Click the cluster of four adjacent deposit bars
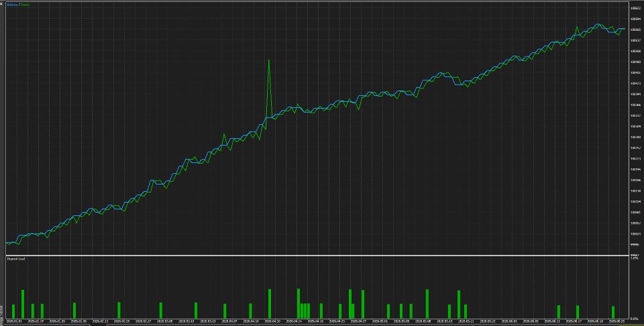 (x=303, y=303)
